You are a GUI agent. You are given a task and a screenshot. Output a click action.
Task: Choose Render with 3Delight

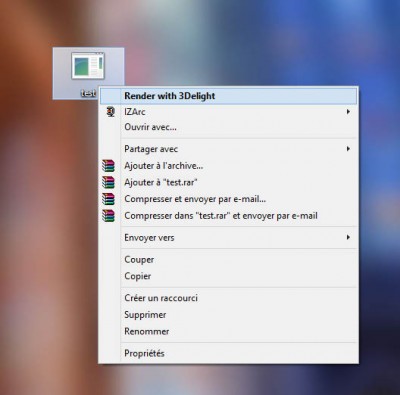[228, 96]
